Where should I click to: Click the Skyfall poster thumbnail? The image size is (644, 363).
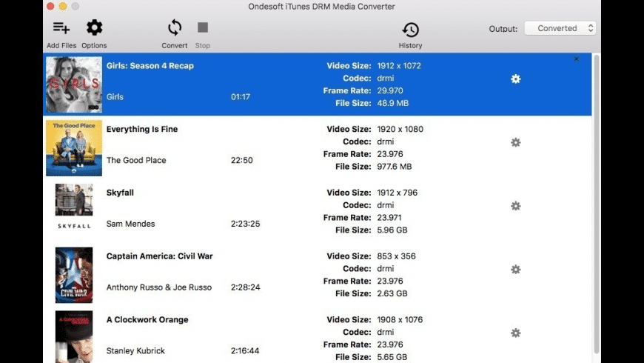click(x=74, y=207)
